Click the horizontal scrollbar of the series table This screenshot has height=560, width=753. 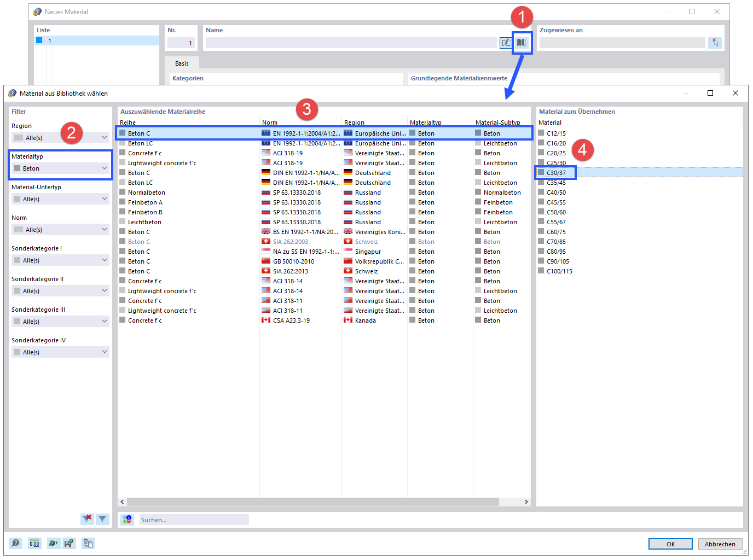(x=312, y=501)
